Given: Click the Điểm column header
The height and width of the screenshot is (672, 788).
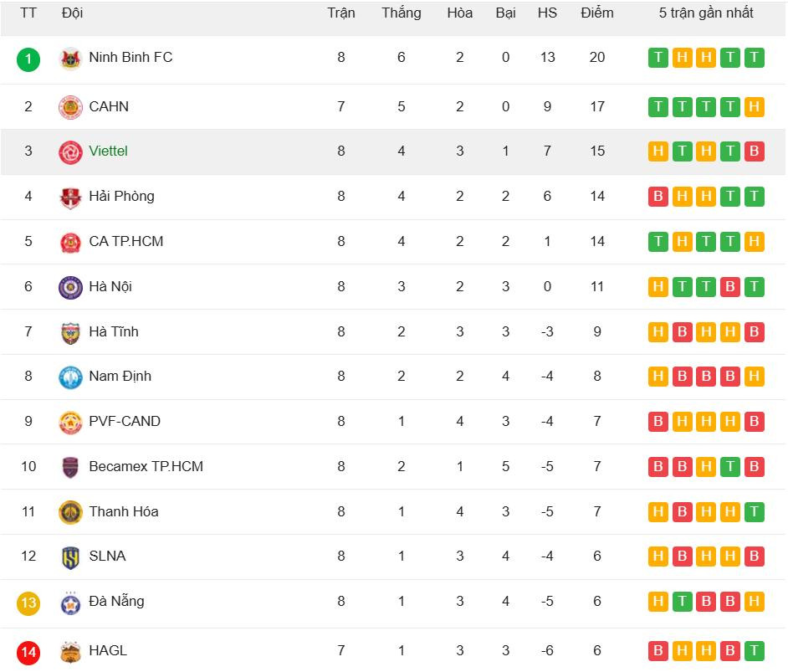Looking at the screenshot, I should click(x=597, y=13).
